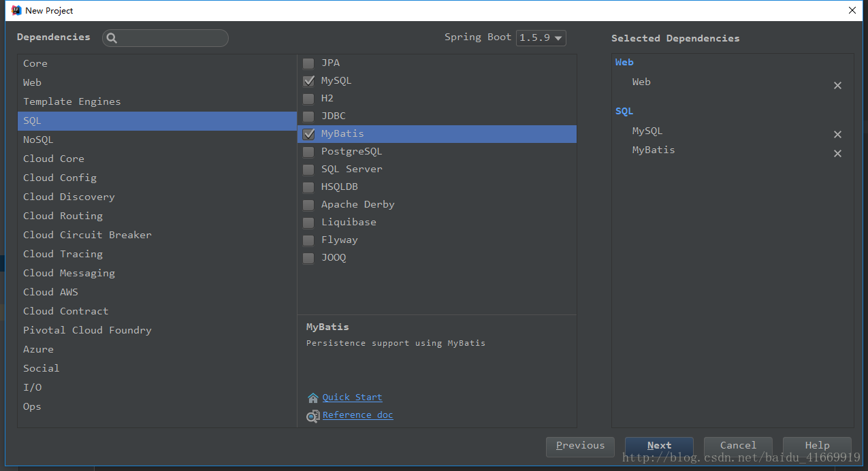The height and width of the screenshot is (471, 868).
Task: Uncheck the MySQL checkbox
Action: (308, 81)
